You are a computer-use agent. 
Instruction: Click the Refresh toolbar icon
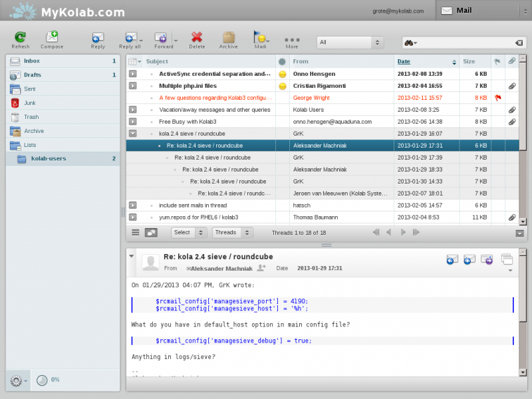point(21,40)
